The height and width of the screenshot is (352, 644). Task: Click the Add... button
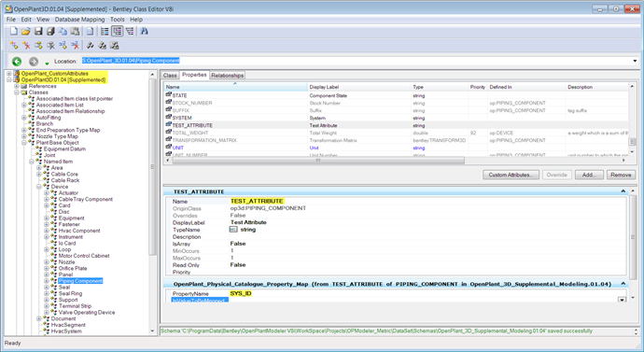(x=589, y=175)
